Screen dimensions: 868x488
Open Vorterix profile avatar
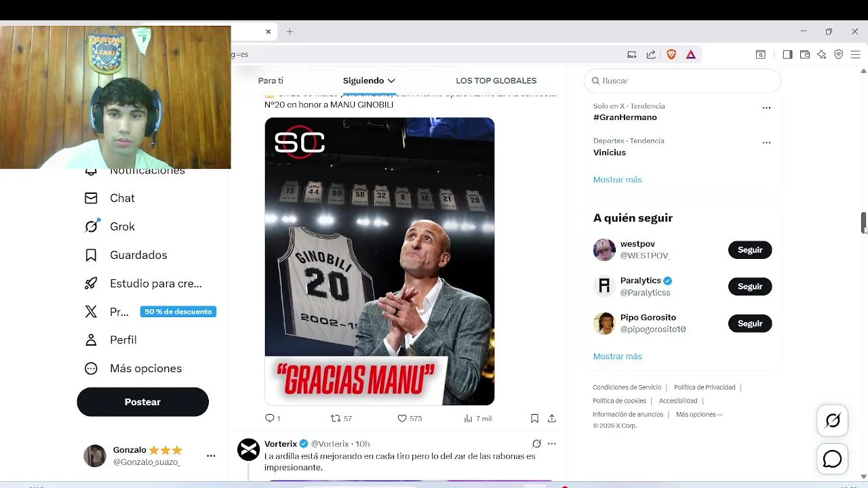[x=249, y=450]
